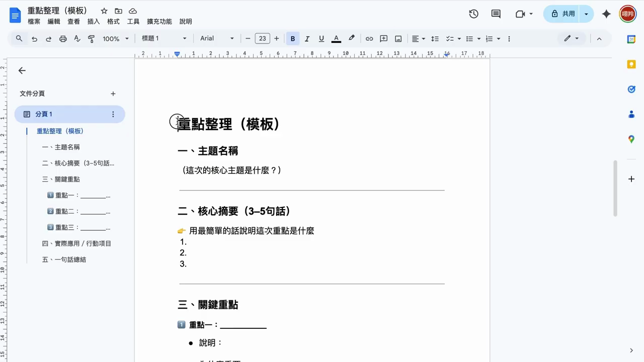Open the highlight color picker
This screenshot has height=362, width=644.
click(x=352, y=39)
